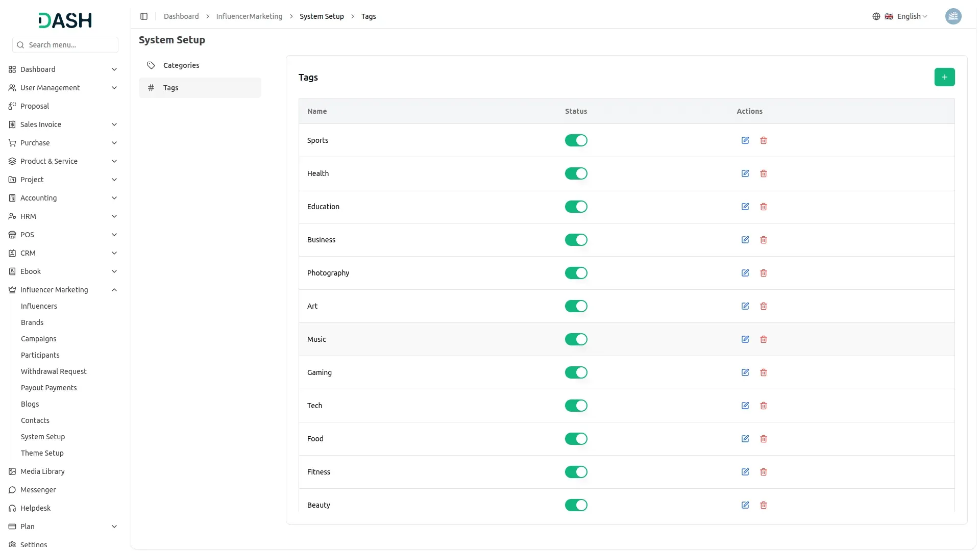Toggle the sidebar collapse icon
This screenshot has width=980, height=551.
(x=144, y=16)
